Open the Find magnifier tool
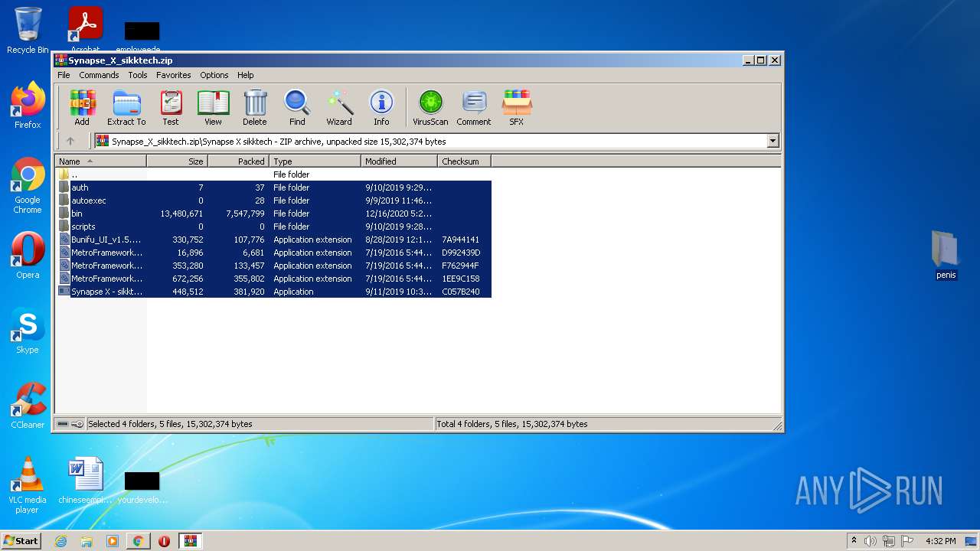The height and width of the screenshot is (551, 980). pyautogui.click(x=297, y=108)
